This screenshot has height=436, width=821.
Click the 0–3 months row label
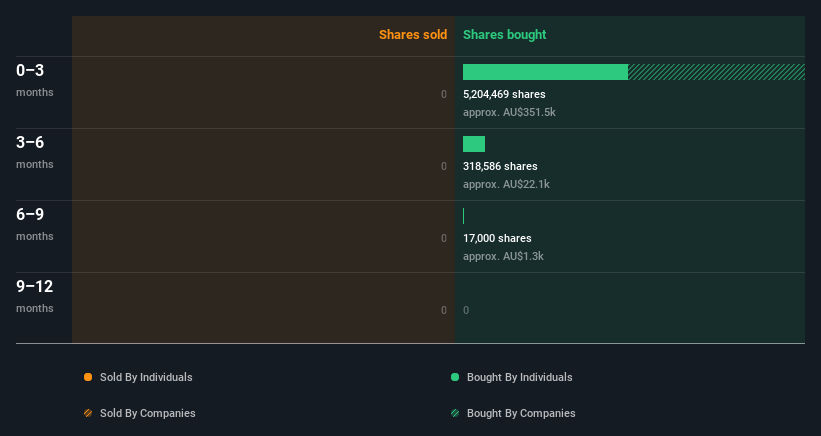click(35, 80)
